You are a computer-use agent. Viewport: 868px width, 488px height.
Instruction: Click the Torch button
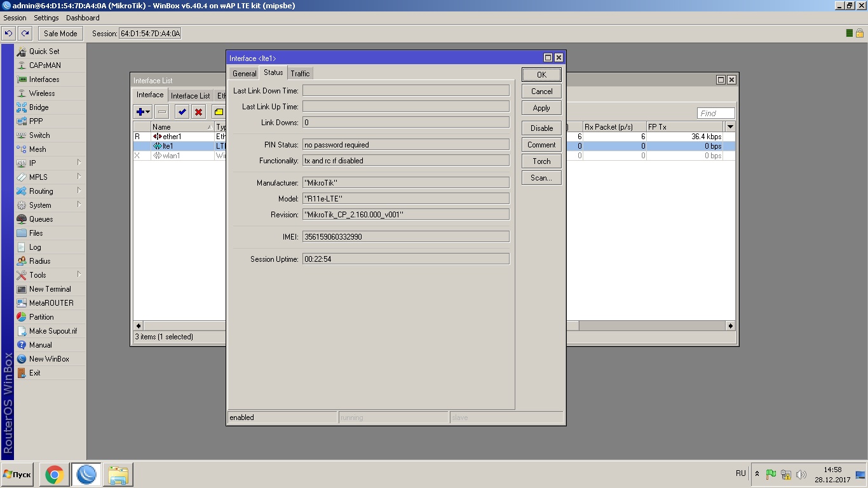pyautogui.click(x=541, y=161)
